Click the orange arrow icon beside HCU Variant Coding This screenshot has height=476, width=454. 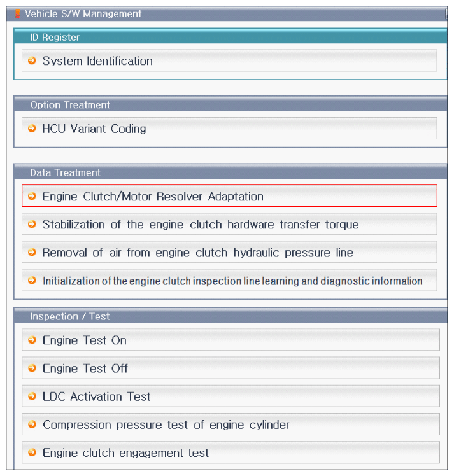coord(32,129)
